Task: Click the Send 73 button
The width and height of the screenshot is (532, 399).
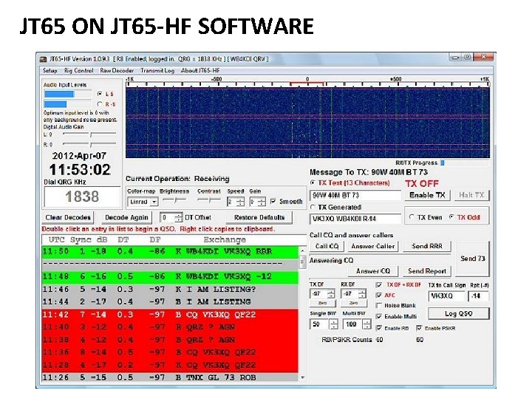Action: click(x=472, y=259)
